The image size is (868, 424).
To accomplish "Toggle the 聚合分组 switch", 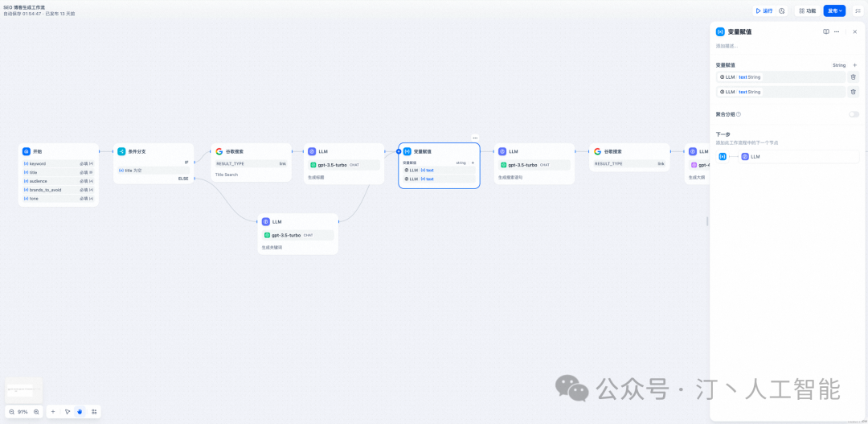I will (854, 114).
